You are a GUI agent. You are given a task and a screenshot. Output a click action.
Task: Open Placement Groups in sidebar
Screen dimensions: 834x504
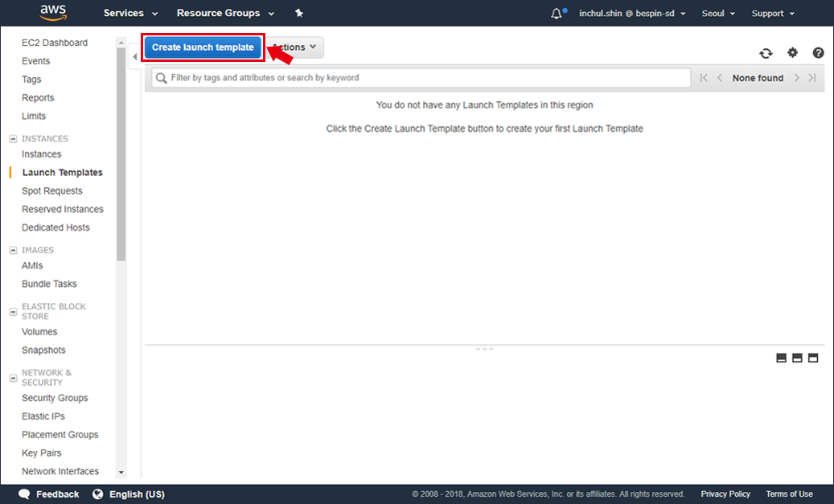click(60, 435)
